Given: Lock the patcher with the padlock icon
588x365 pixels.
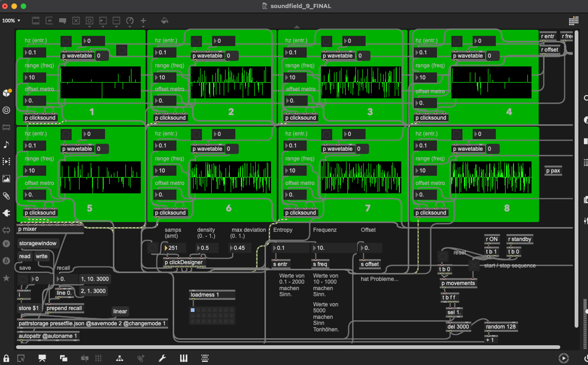Looking at the screenshot, I should point(6,358).
